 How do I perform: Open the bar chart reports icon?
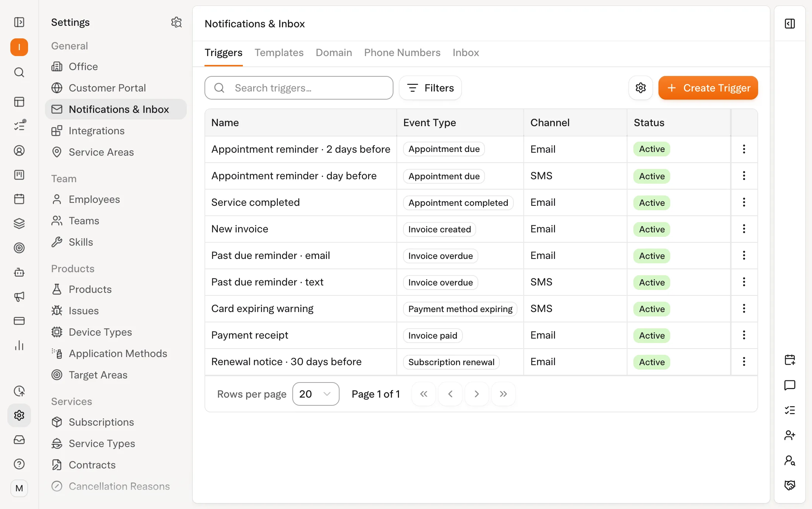pyautogui.click(x=19, y=345)
